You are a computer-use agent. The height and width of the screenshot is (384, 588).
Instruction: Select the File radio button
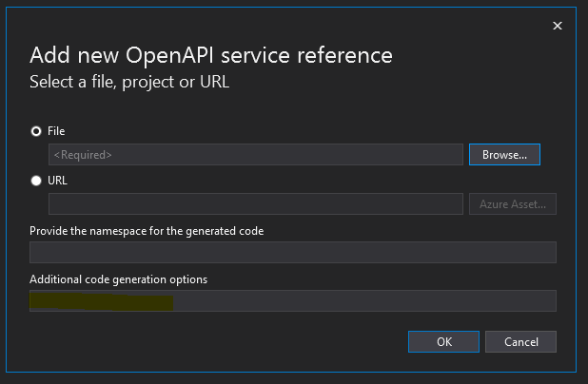coord(36,131)
